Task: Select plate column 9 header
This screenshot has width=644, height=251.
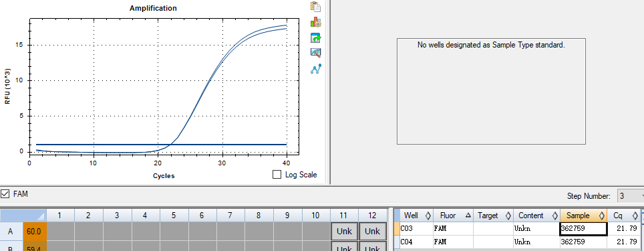Action: (x=287, y=216)
